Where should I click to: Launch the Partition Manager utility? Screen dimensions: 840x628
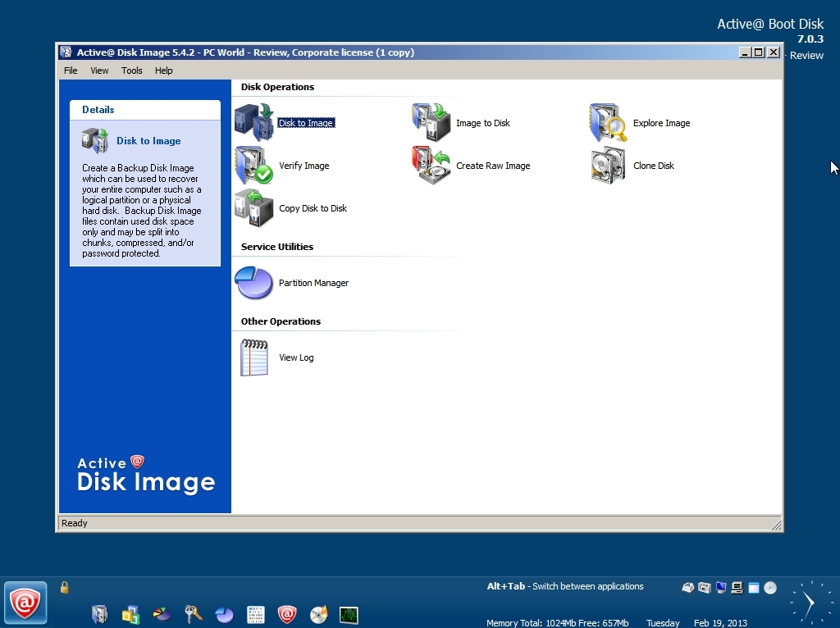coord(314,283)
